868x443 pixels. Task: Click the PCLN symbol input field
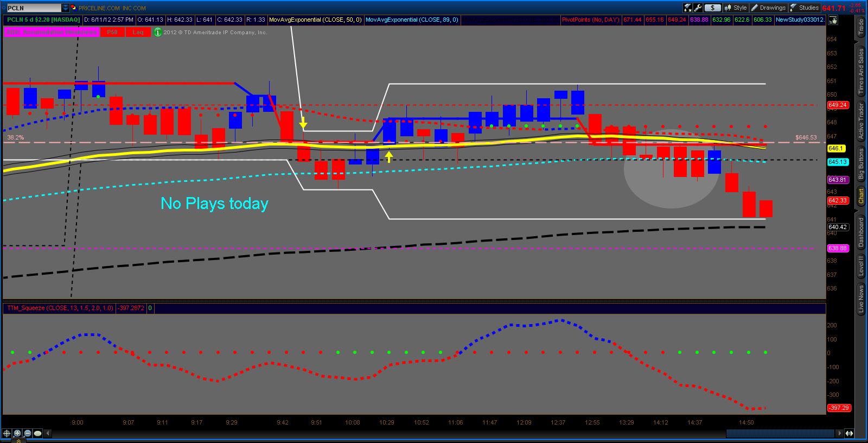(x=34, y=8)
